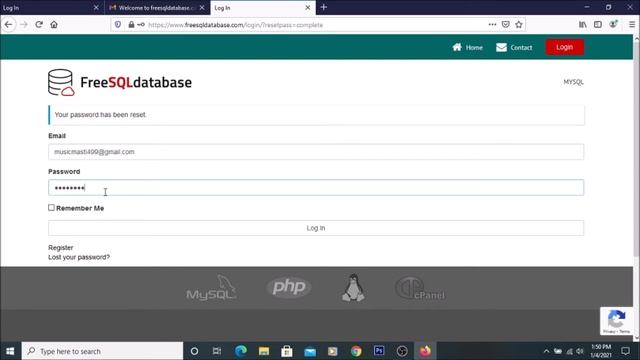The image size is (640, 360).
Task: Open Cortana circle icon on taskbar
Action: 194,351
